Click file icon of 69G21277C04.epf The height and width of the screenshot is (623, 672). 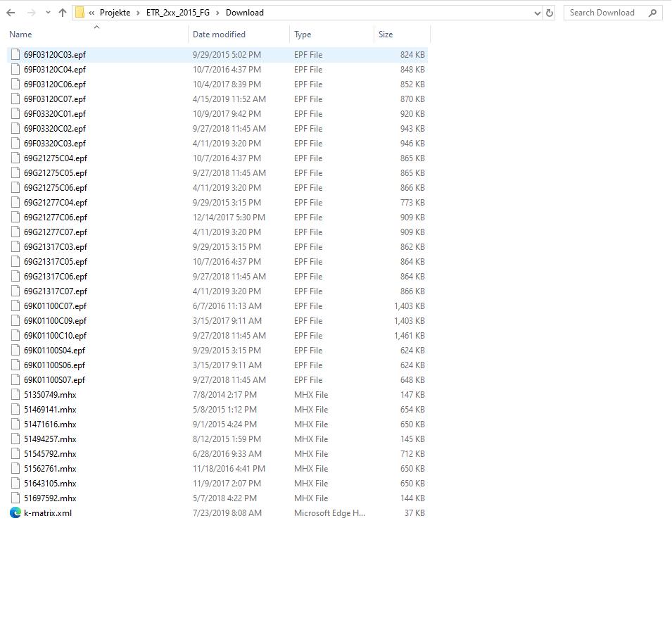point(15,202)
